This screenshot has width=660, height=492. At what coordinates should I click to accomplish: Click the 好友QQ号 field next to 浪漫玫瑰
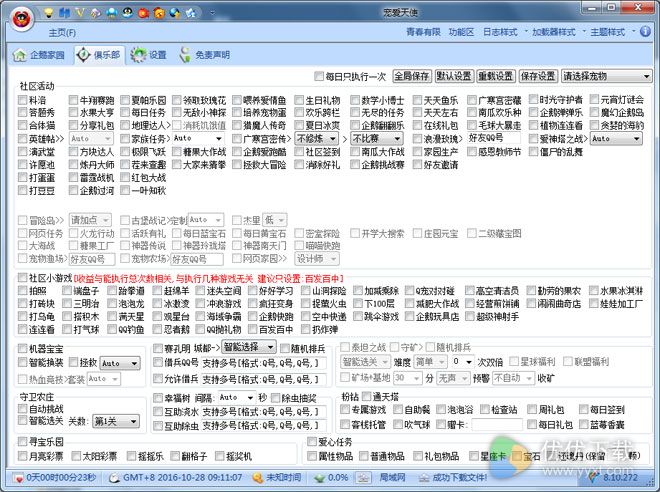coord(493,138)
